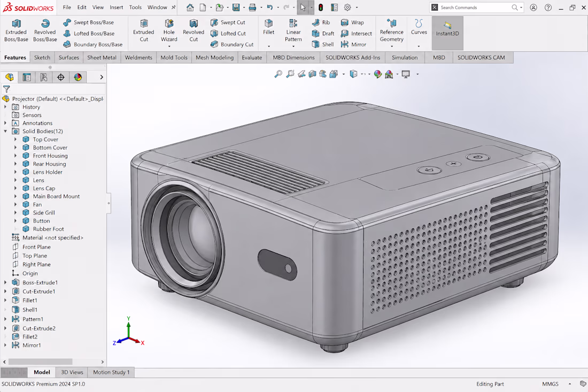Select the Front Plane item
Screen dimensions: 588x392
(x=36, y=247)
